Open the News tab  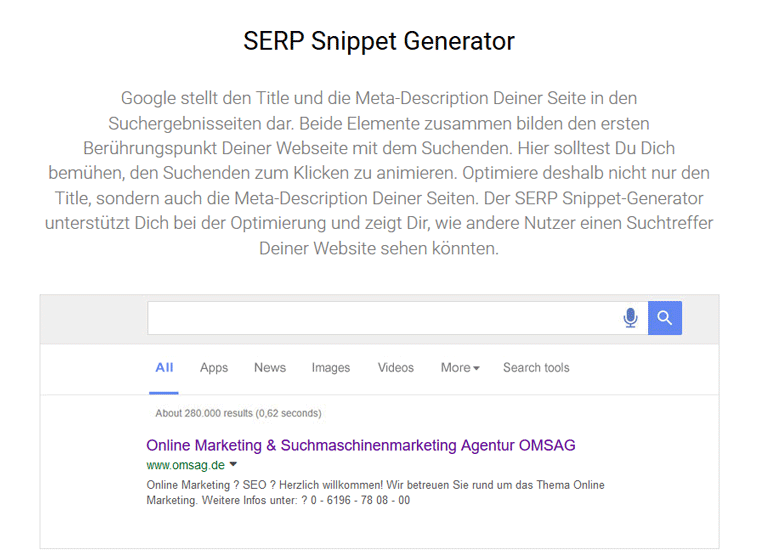pyautogui.click(x=270, y=368)
